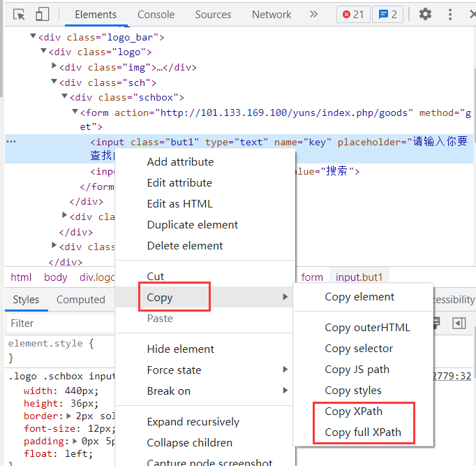476x466 pixels.
Task: Choose Hide element
Action: (181, 349)
